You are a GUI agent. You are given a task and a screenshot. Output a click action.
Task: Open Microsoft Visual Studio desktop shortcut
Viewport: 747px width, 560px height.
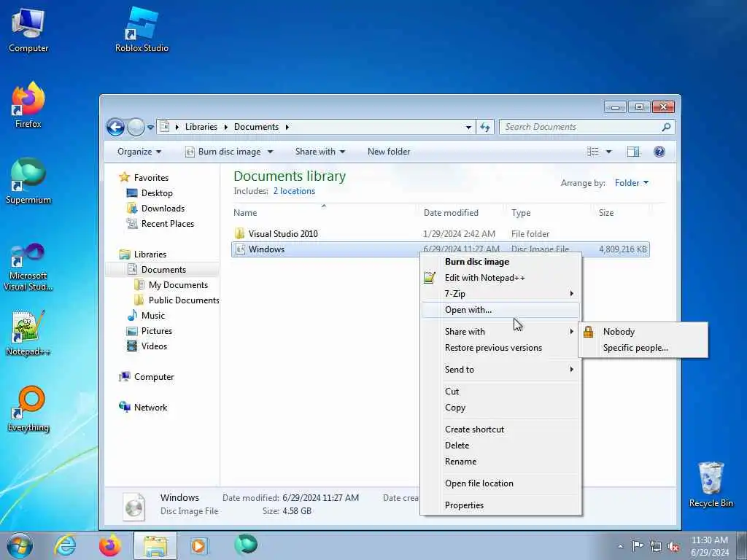[x=28, y=268]
